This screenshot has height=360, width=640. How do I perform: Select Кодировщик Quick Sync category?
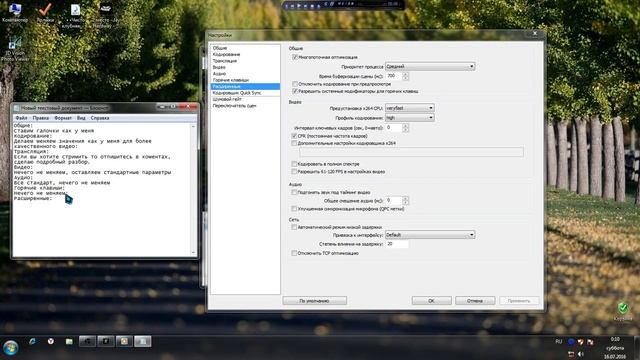tap(245, 93)
